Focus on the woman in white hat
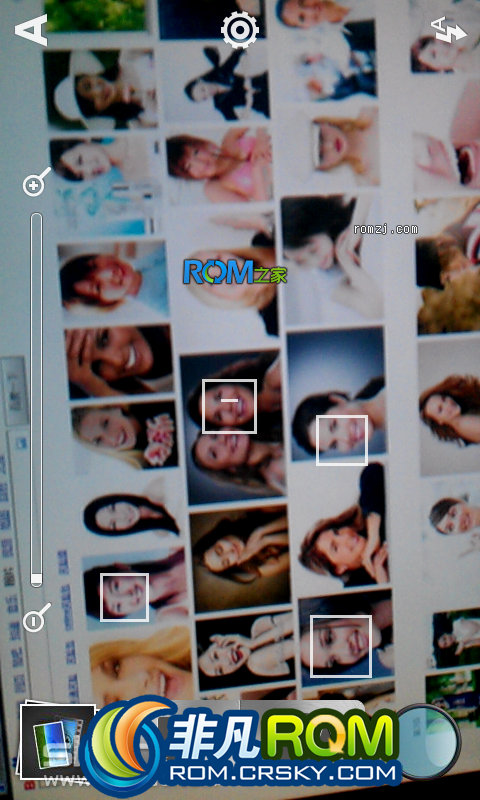This screenshot has width=480, height=800. [x=101, y=89]
